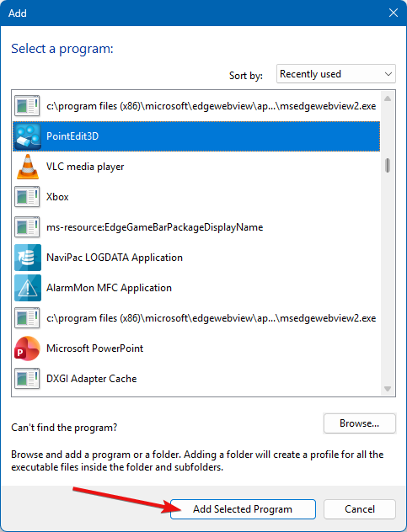Screen dimensions: 407x532
Task: Select the NaviPac LOGDATA Application icon
Action: tap(28, 258)
